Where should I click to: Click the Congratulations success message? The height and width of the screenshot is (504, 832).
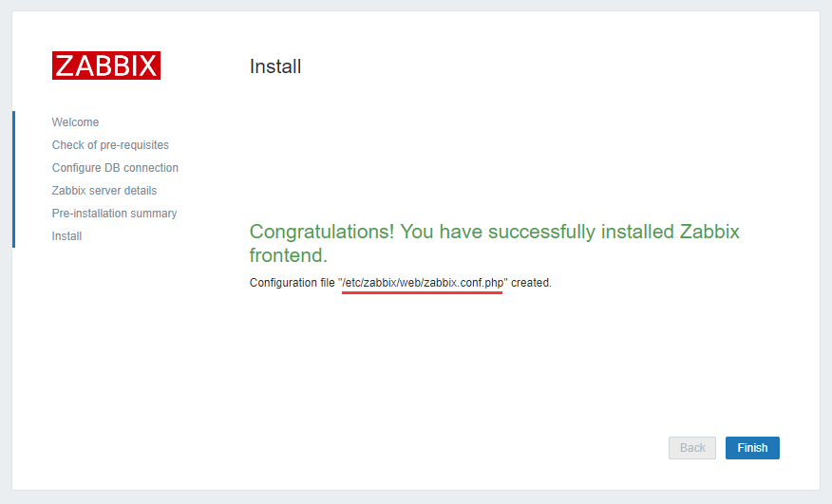(494, 244)
